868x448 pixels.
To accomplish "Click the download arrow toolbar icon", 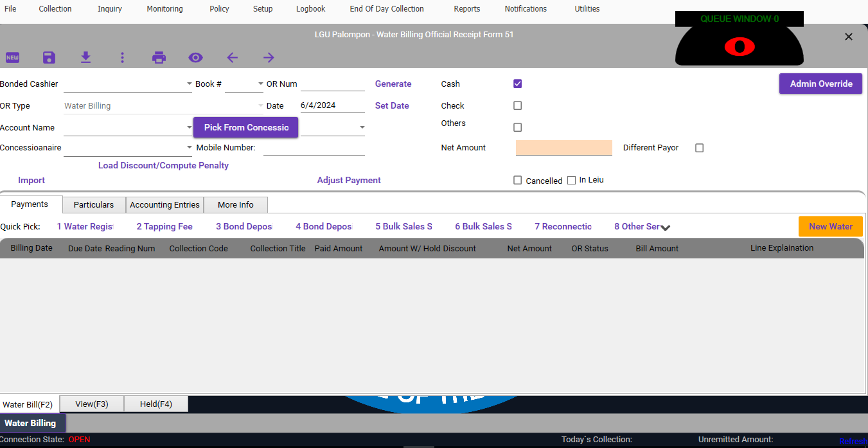I will pyautogui.click(x=85, y=58).
